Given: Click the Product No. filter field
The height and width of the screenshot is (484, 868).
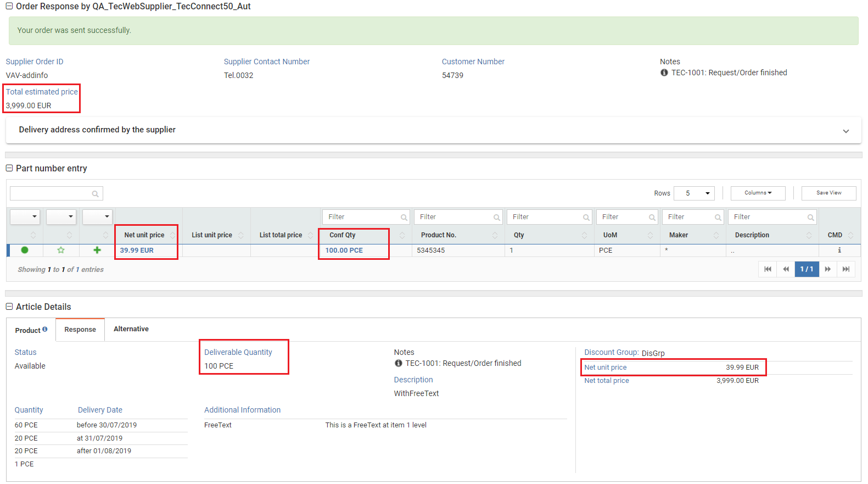Looking at the screenshot, I should click(x=453, y=217).
